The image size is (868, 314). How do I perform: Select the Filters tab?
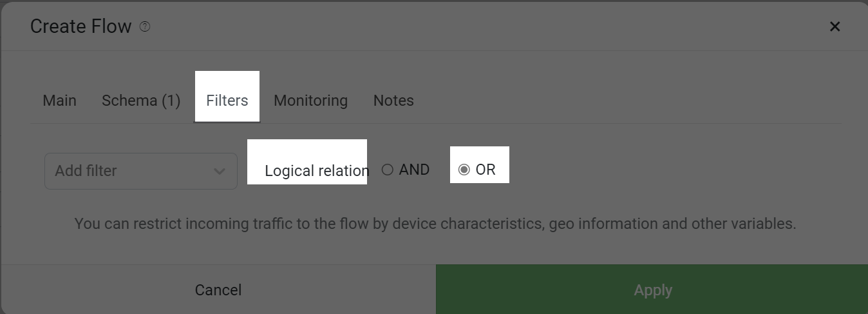pos(227,101)
